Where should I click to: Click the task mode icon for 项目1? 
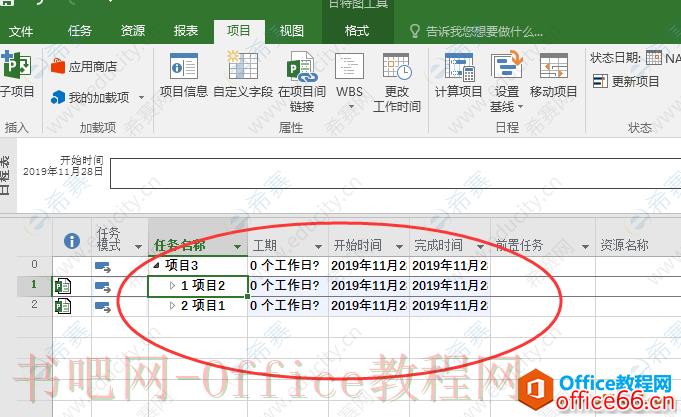point(103,306)
